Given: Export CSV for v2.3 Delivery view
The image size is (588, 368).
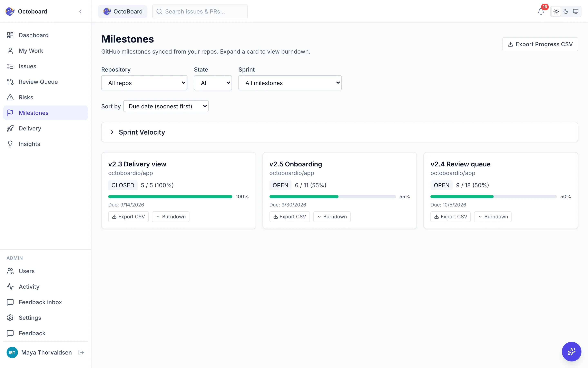Looking at the screenshot, I should [x=128, y=217].
